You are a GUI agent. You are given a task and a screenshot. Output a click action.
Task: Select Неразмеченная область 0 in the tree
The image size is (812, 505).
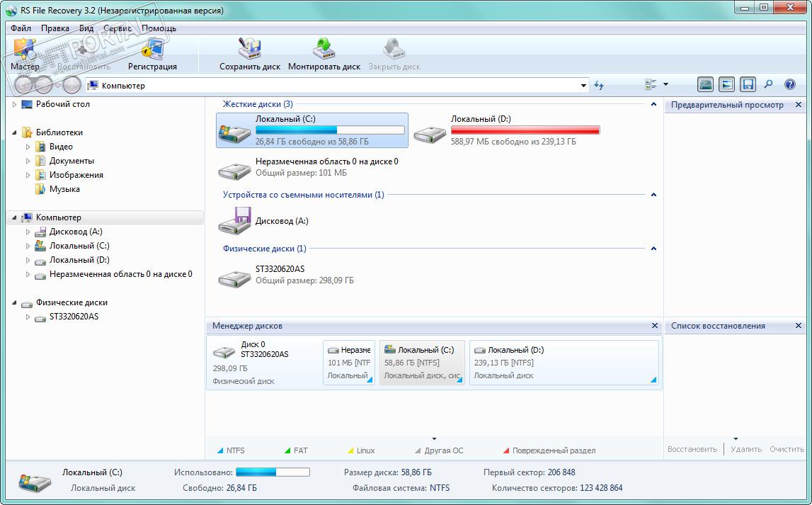pos(120,274)
